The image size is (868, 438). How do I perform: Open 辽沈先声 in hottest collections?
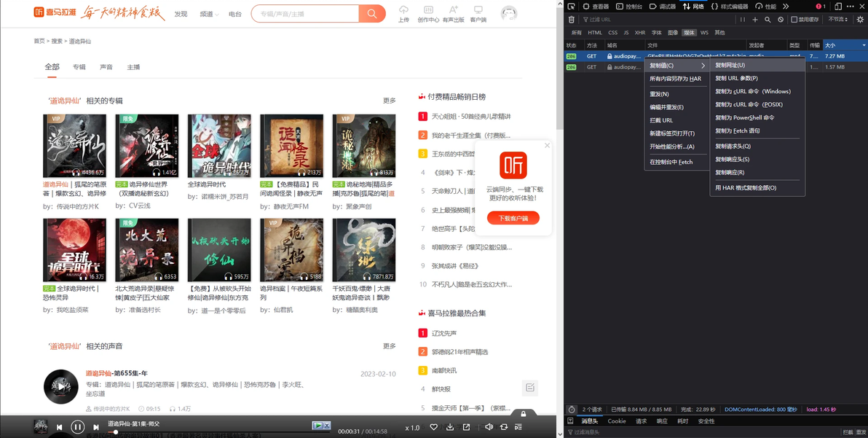tap(444, 333)
